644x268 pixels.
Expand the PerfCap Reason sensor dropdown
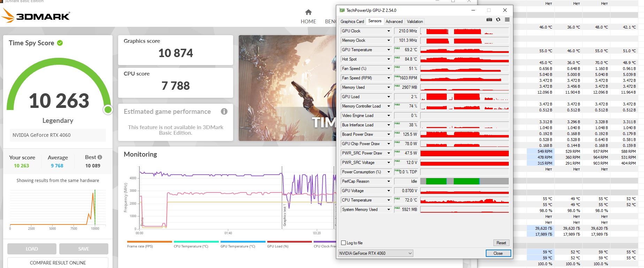pyautogui.click(x=389, y=181)
